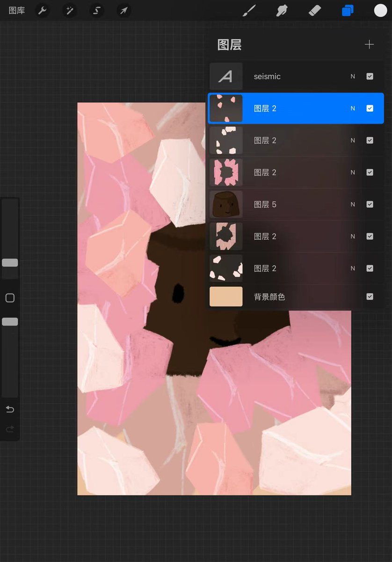Tap thumbnail of 图层 2 just below 图层 5

[x=226, y=237]
